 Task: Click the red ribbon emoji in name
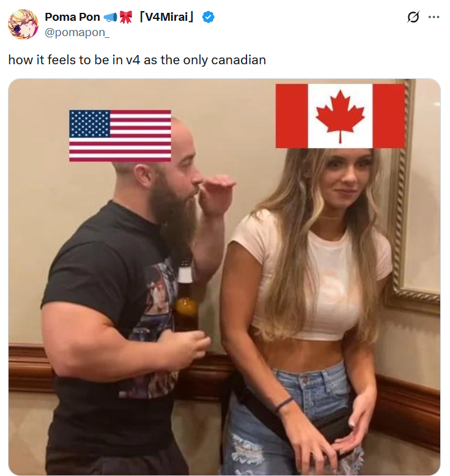pos(125,17)
